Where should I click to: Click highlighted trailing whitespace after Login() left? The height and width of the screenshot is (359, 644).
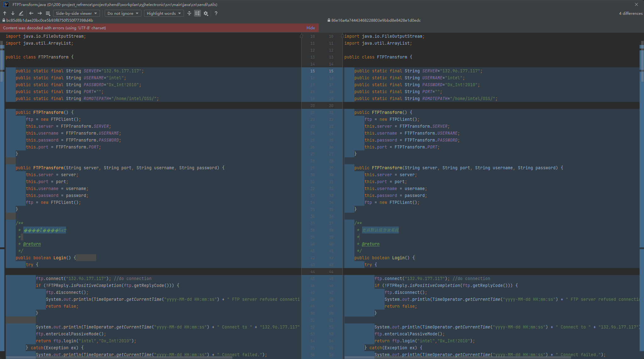pos(86,258)
